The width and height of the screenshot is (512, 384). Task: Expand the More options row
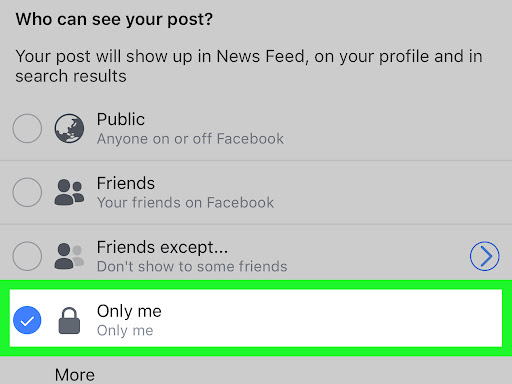pos(75,375)
